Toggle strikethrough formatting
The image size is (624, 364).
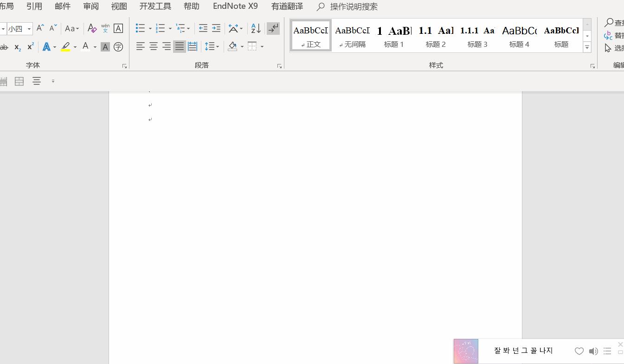coord(4,46)
